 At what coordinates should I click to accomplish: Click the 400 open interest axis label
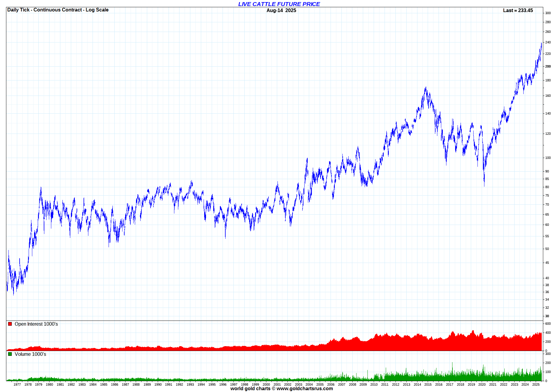(x=548, y=333)
